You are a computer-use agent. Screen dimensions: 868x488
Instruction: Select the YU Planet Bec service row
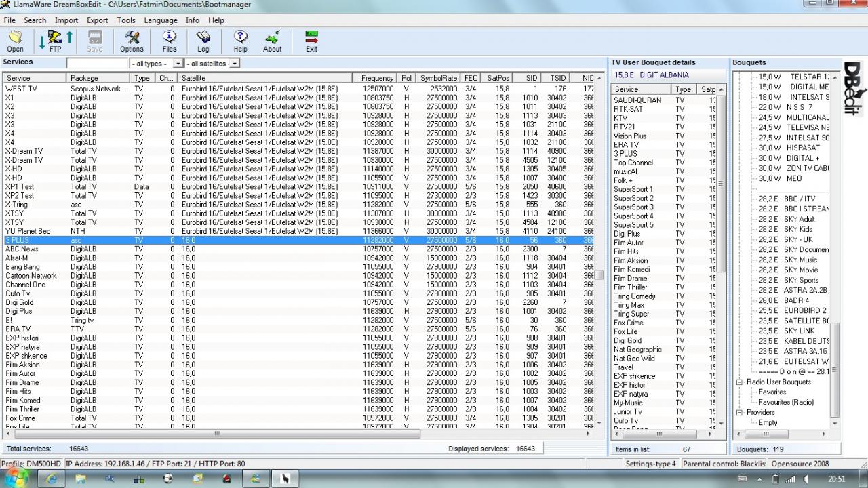298,231
